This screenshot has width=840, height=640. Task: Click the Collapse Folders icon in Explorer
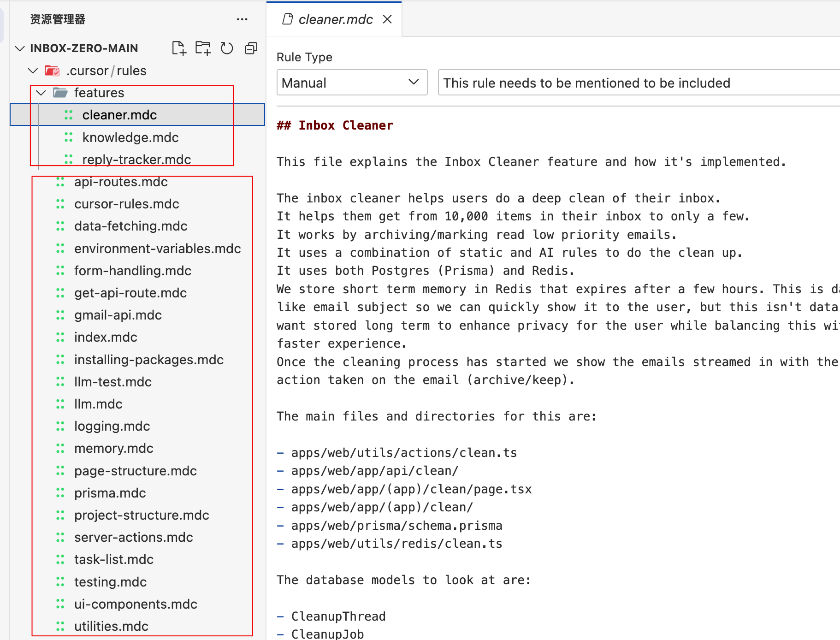tap(251, 47)
